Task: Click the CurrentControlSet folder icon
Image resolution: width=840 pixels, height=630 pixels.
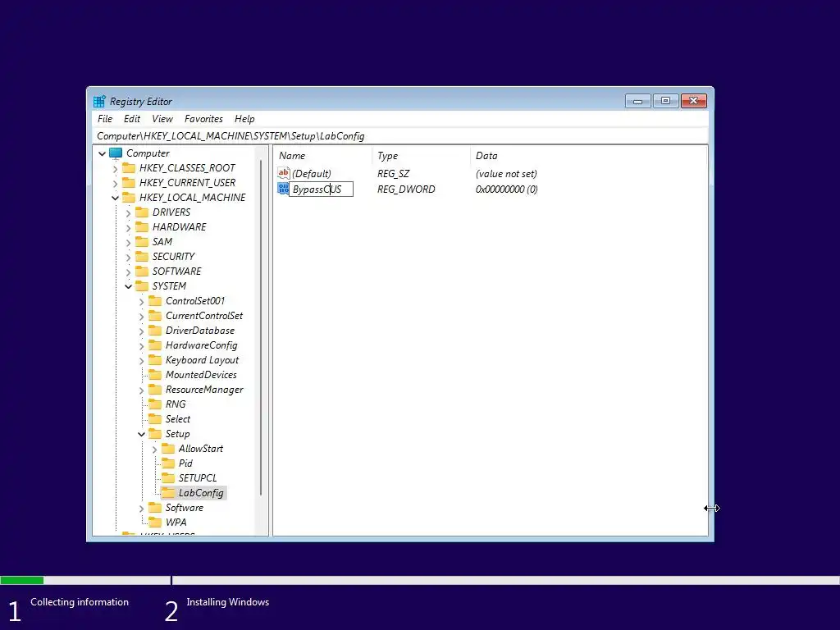Action: coord(155,316)
